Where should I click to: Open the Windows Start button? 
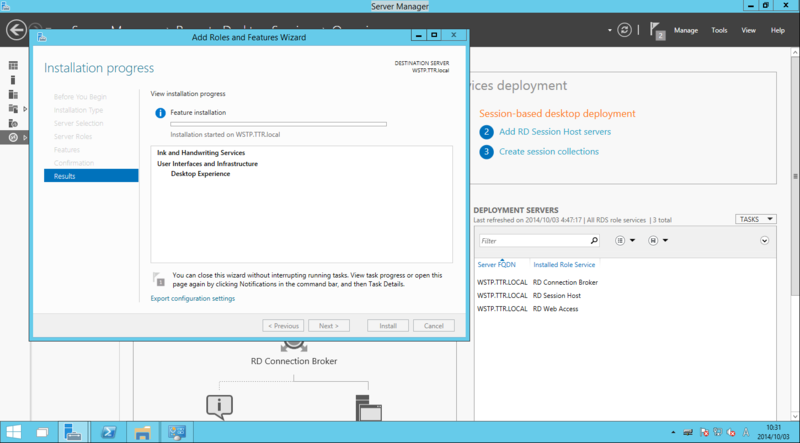14,432
